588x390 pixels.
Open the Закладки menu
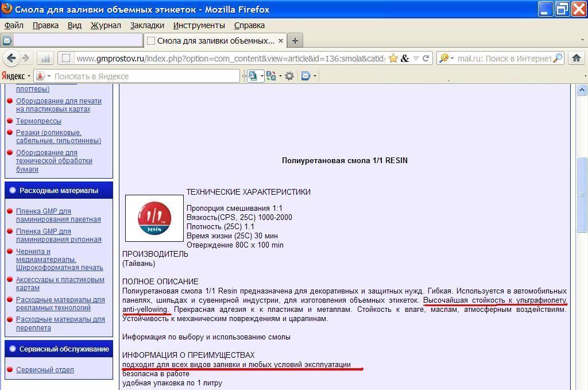click(147, 25)
